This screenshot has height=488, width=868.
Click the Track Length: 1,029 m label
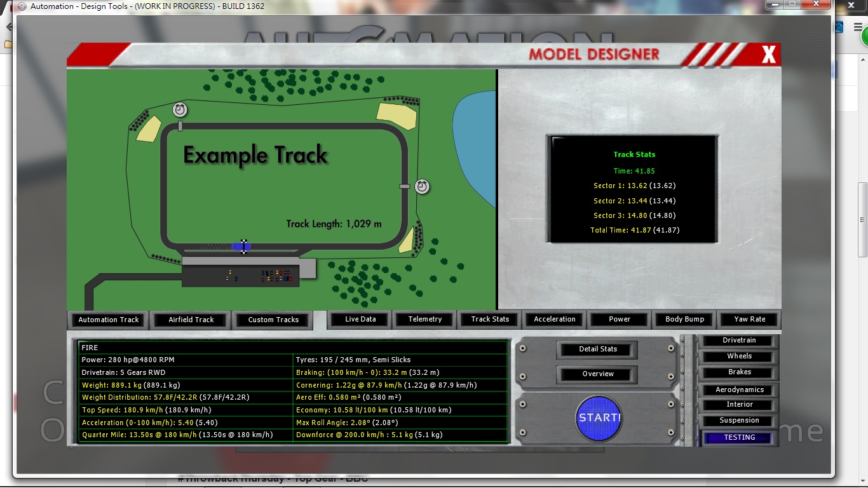click(x=334, y=224)
